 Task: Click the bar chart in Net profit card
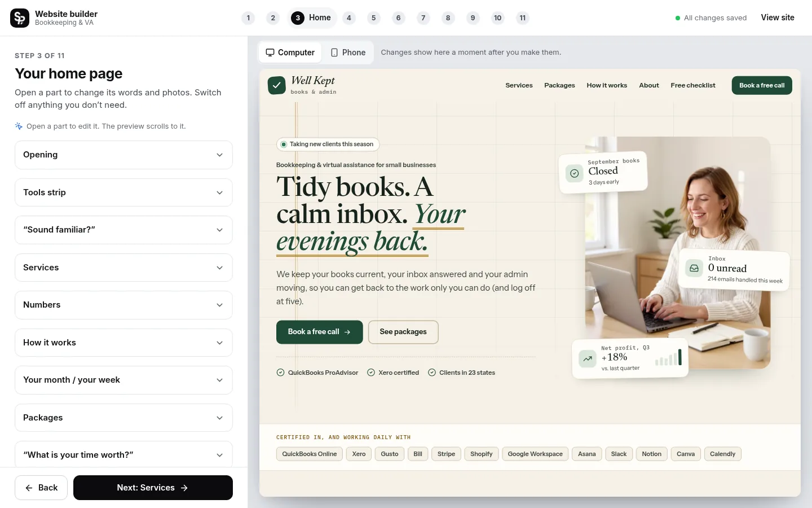point(669,357)
